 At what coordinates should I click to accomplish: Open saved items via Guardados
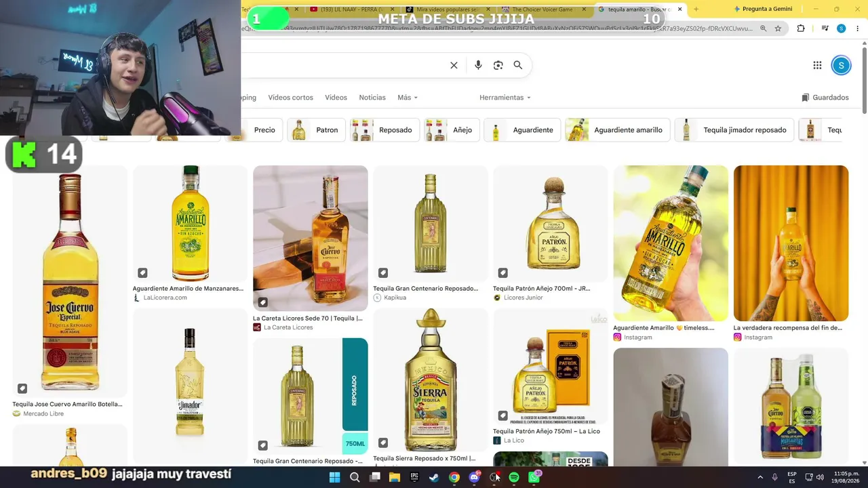(x=825, y=98)
